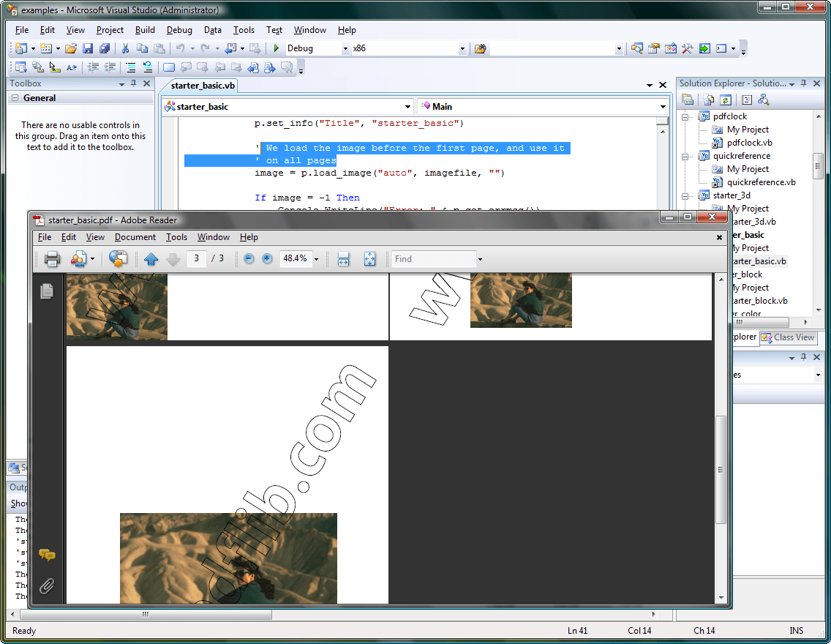Open the Build menu in Visual Studio
This screenshot has height=644, width=831.
pos(145,30)
